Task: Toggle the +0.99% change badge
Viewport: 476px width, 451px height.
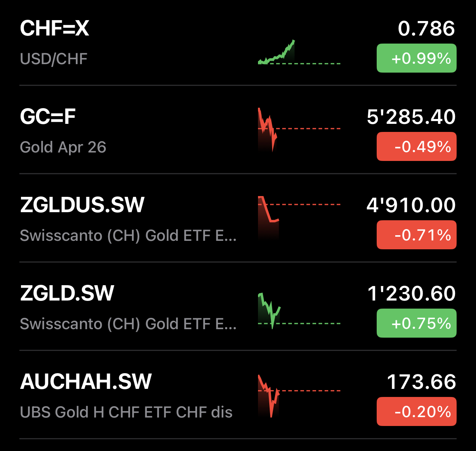Action: pos(416,58)
